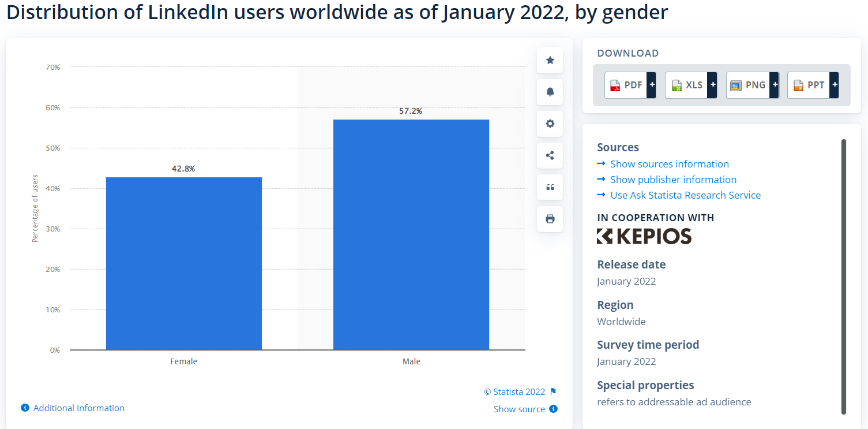This screenshot has height=429, width=868.
Task: Click the print icon
Action: click(550, 219)
